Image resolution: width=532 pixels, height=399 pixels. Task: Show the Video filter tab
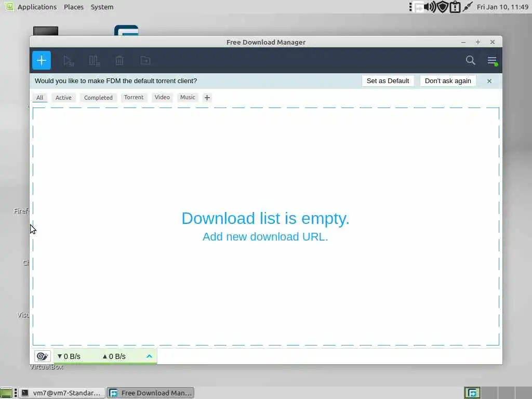[162, 97]
